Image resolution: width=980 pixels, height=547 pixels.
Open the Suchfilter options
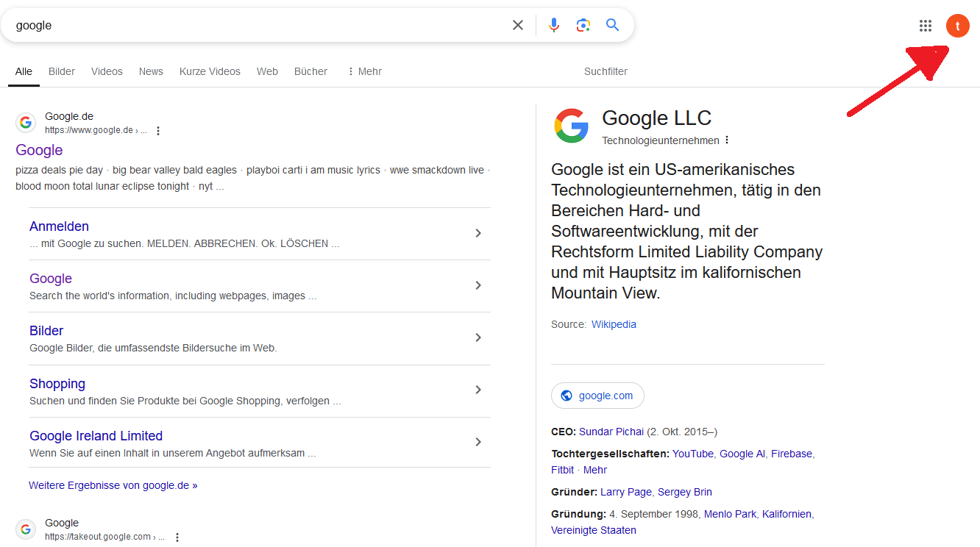[606, 71]
